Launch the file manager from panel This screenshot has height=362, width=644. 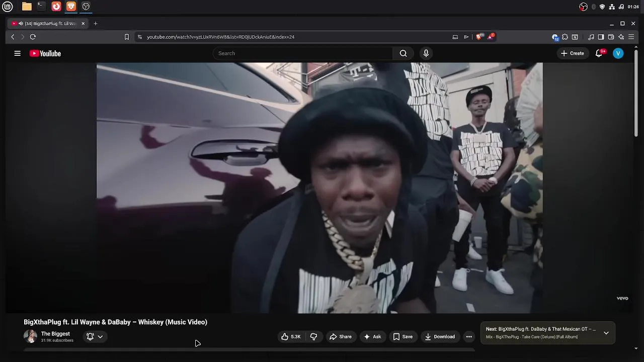click(x=27, y=7)
